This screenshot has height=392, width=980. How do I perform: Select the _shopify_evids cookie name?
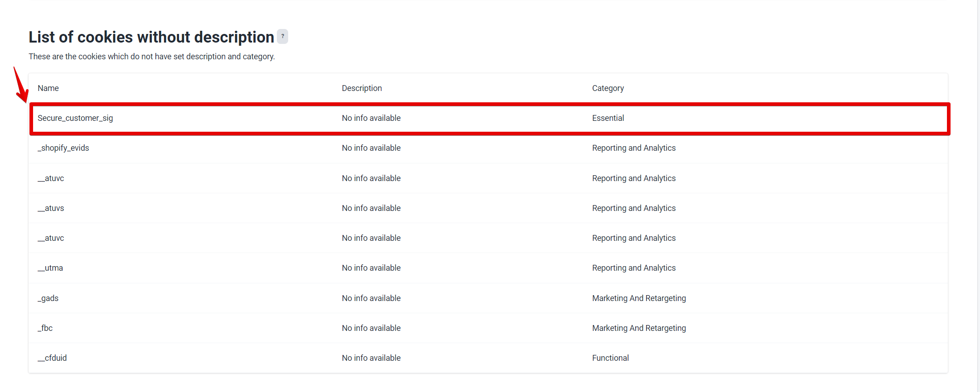click(63, 148)
